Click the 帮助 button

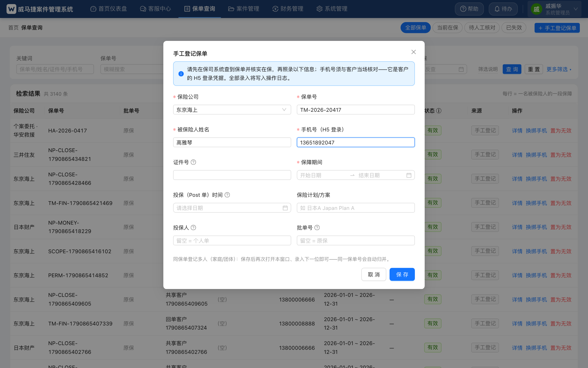coord(469,9)
